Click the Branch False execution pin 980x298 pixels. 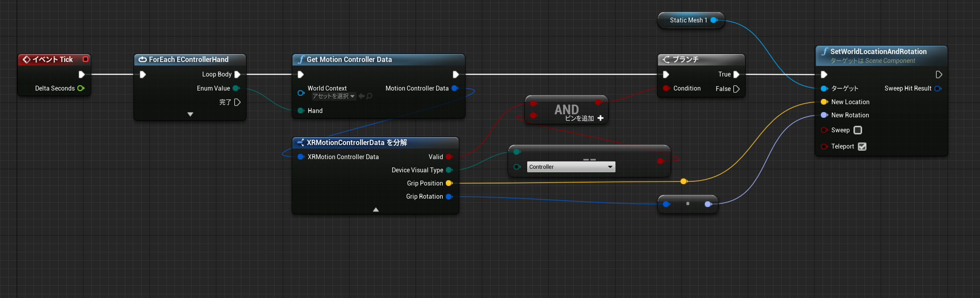click(x=736, y=89)
